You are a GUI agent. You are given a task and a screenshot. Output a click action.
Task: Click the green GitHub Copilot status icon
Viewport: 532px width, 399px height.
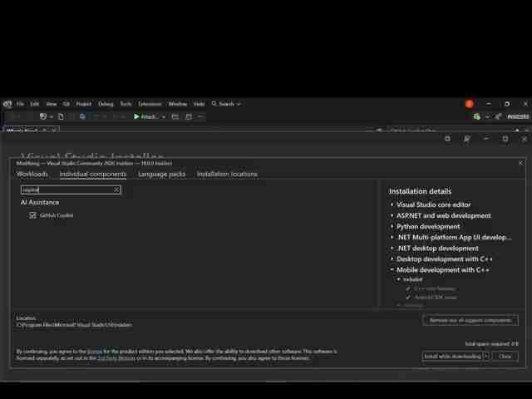(476, 116)
